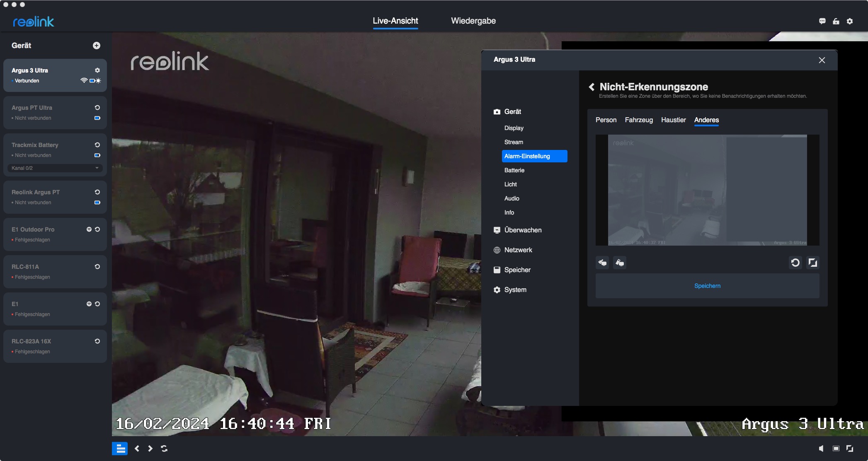
Task: Switch to the Wiedergabe tab
Action: [x=473, y=21]
